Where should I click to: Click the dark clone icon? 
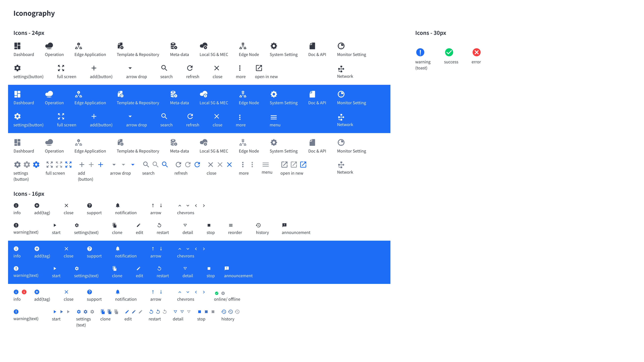[115, 225]
